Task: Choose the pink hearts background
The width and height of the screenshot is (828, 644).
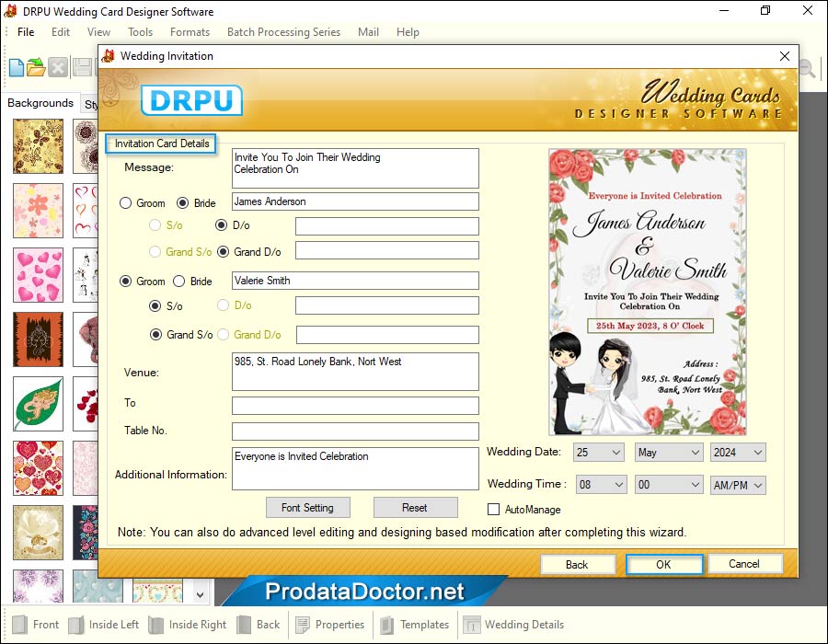Action: coord(38,275)
